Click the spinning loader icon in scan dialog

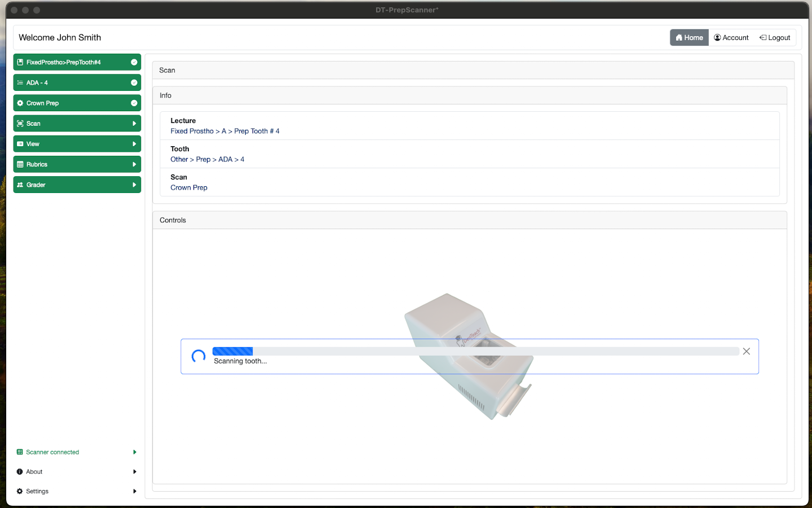coord(198,356)
